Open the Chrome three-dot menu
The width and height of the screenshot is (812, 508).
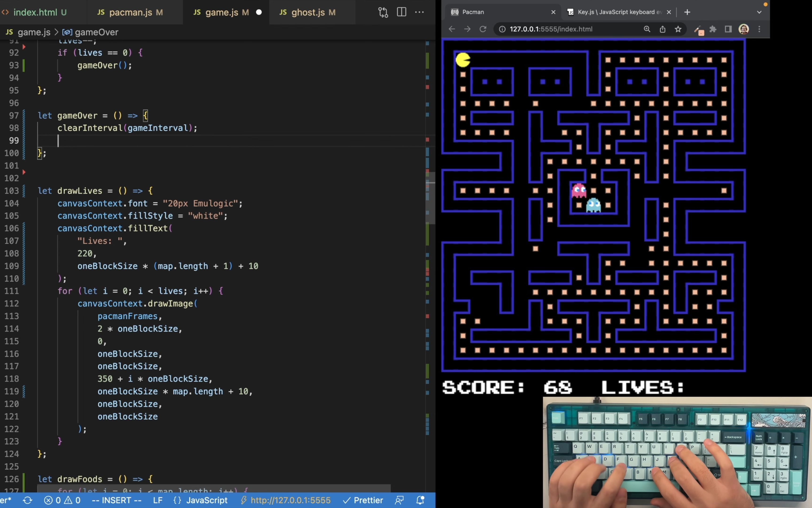(759, 29)
